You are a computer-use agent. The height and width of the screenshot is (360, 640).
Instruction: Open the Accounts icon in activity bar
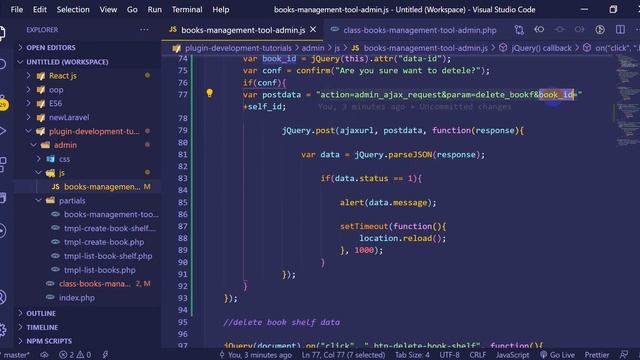click(x=2, y=297)
